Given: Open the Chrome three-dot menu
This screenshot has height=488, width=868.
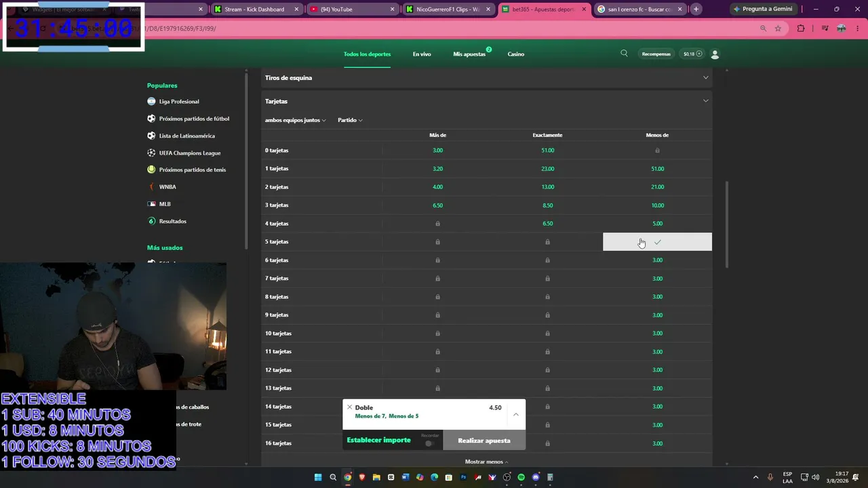Looking at the screenshot, I should click(856, 28).
